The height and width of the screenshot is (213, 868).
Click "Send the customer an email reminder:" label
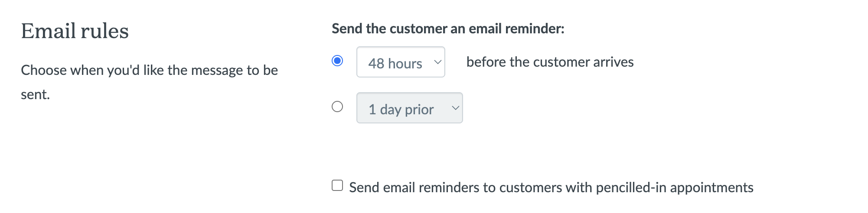[x=448, y=29]
